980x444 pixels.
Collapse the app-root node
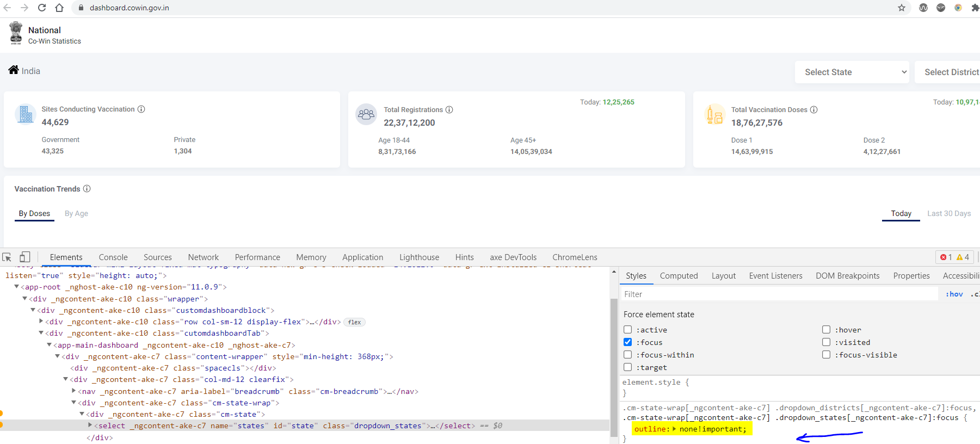(x=17, y=287)
